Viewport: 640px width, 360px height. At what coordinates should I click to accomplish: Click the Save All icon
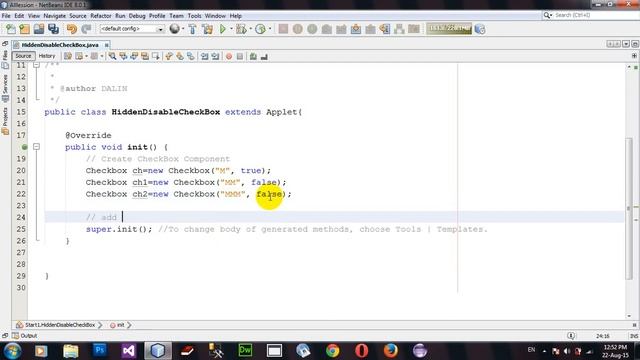(x=53, y=29)
